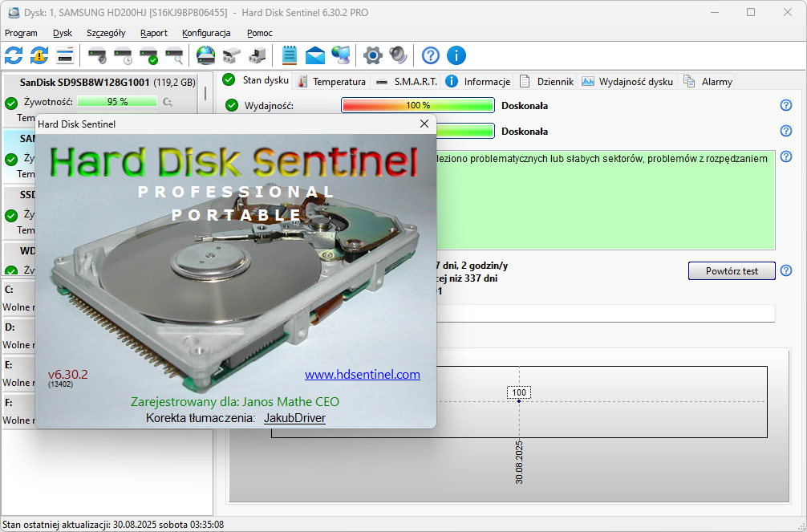Click the Powtórz test button
The height and width of the screenshot is (532, 807).
732,271
